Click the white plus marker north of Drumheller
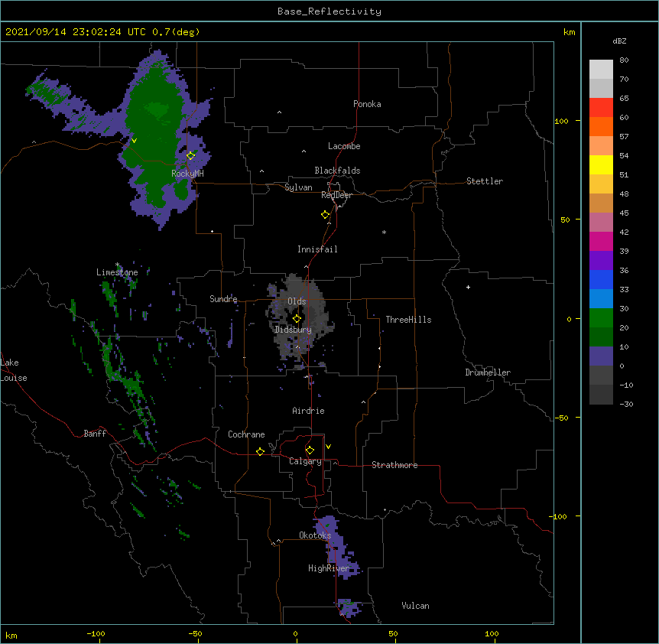The height and width of the screenshot is (644, 659). pos(468,287)
